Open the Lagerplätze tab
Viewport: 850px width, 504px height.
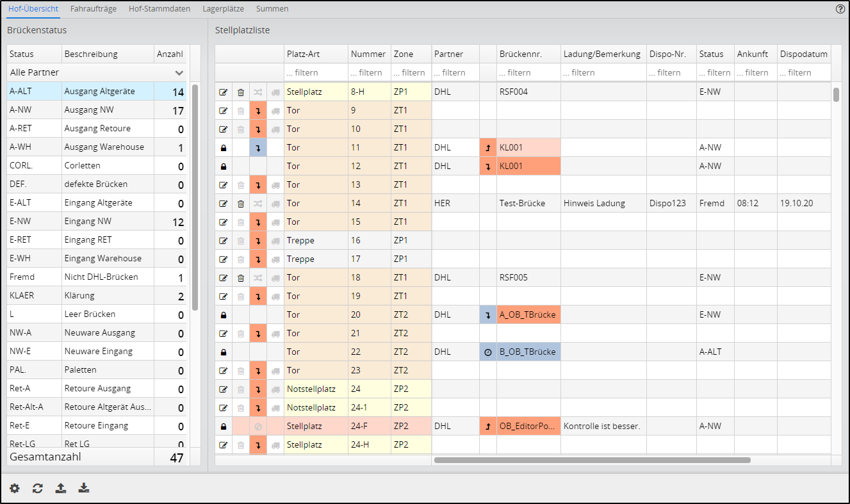224,9
